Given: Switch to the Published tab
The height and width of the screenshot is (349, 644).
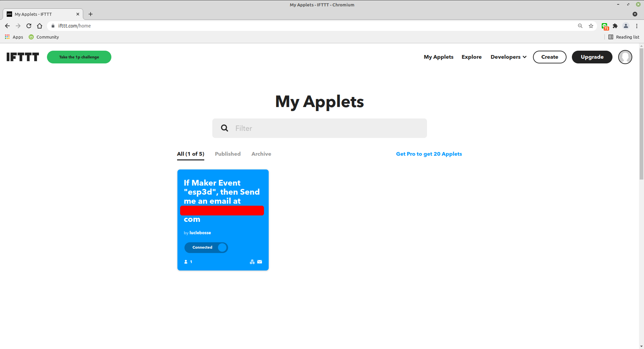Looking at the screenshot, I should pos(227,154).
